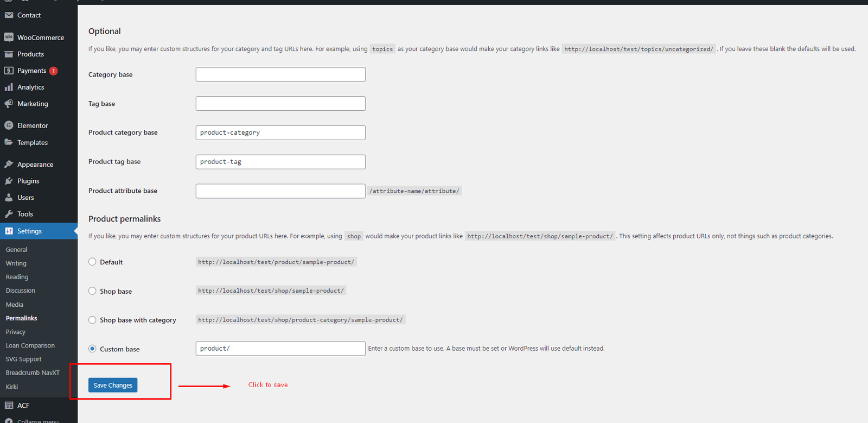Click the Marketing megaphone icon
Screen dimensions: 868x423
9,104
